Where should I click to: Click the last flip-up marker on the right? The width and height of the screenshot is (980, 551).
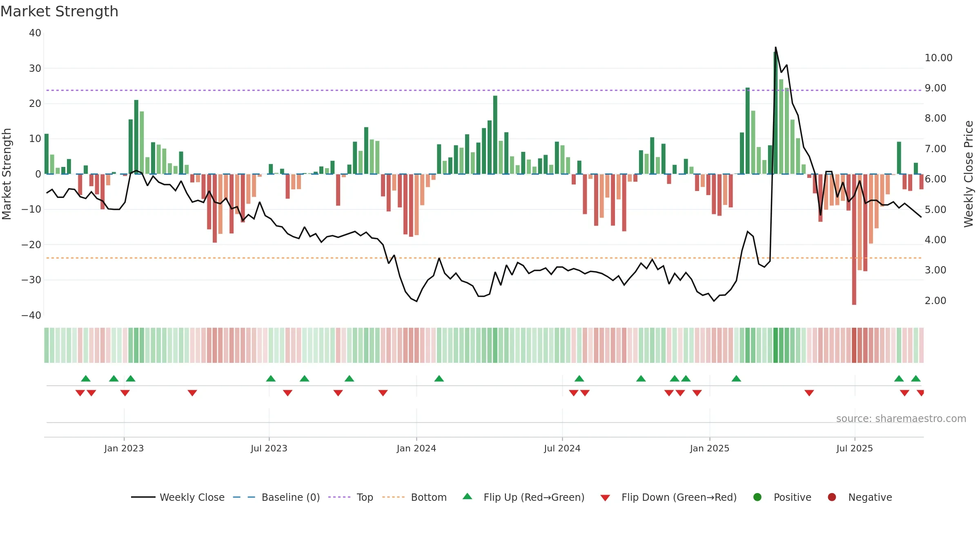pos(916,378)
